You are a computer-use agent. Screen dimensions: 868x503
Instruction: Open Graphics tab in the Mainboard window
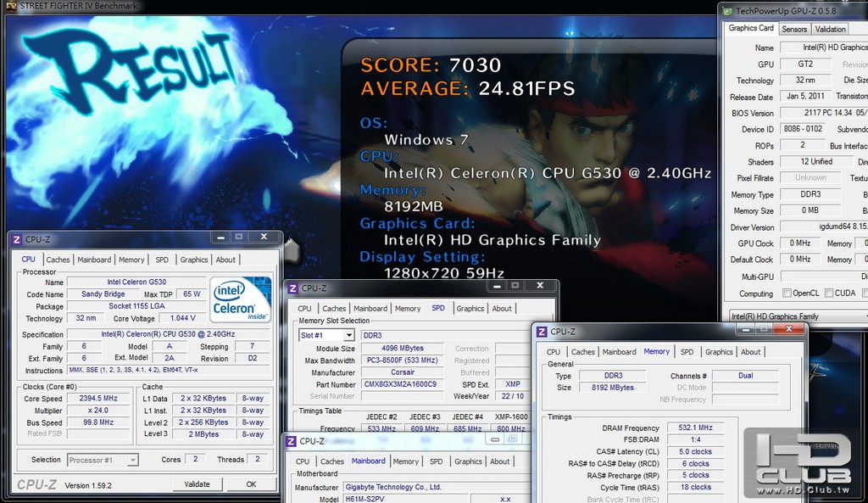click(x=468, y=461)
